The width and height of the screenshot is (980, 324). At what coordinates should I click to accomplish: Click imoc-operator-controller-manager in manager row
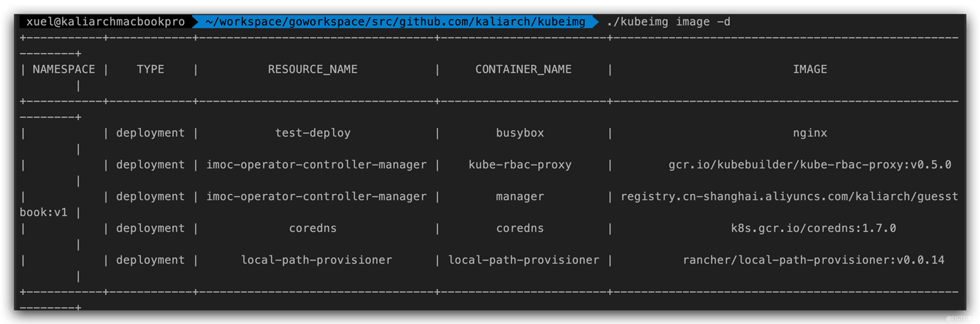316,196
